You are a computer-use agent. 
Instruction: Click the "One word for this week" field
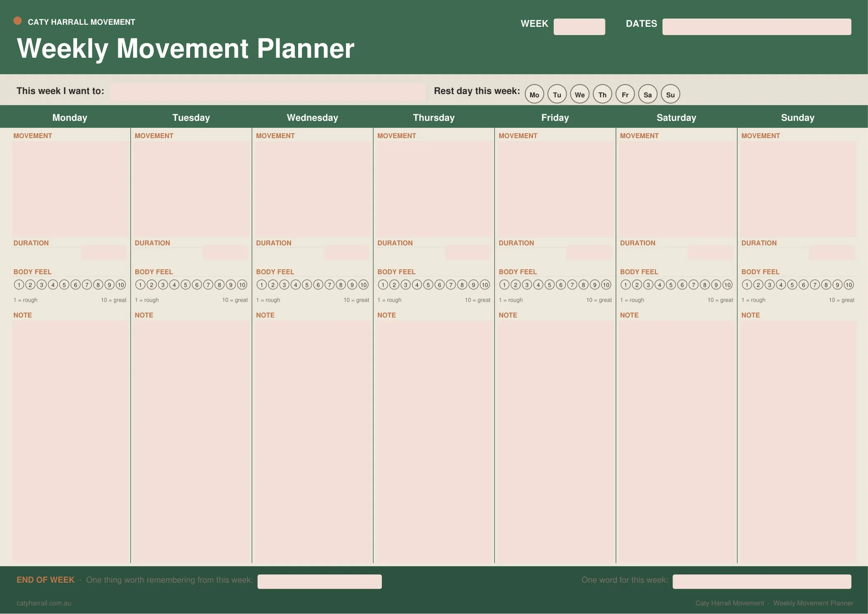(x=762, y=581)
